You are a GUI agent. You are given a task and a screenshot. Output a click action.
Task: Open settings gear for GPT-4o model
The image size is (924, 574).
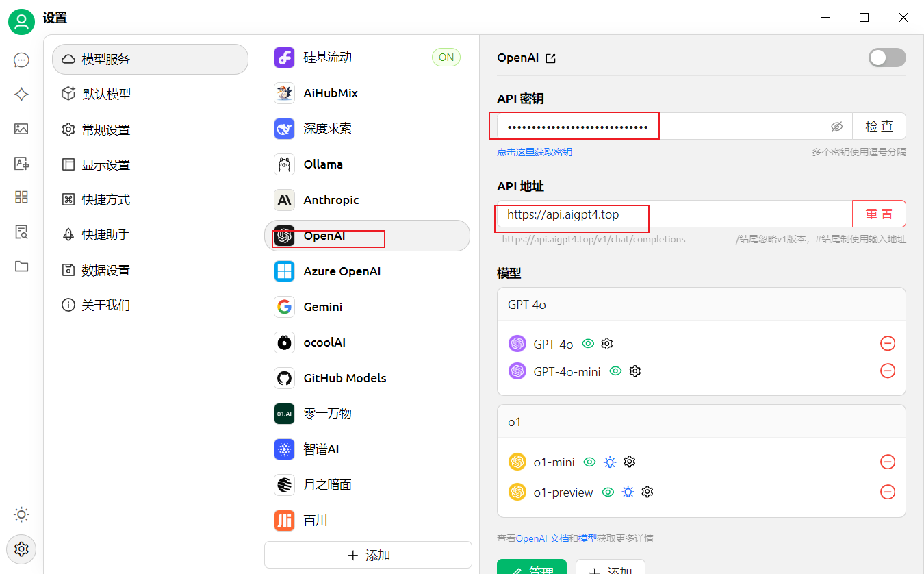click(x=606, y=343)
